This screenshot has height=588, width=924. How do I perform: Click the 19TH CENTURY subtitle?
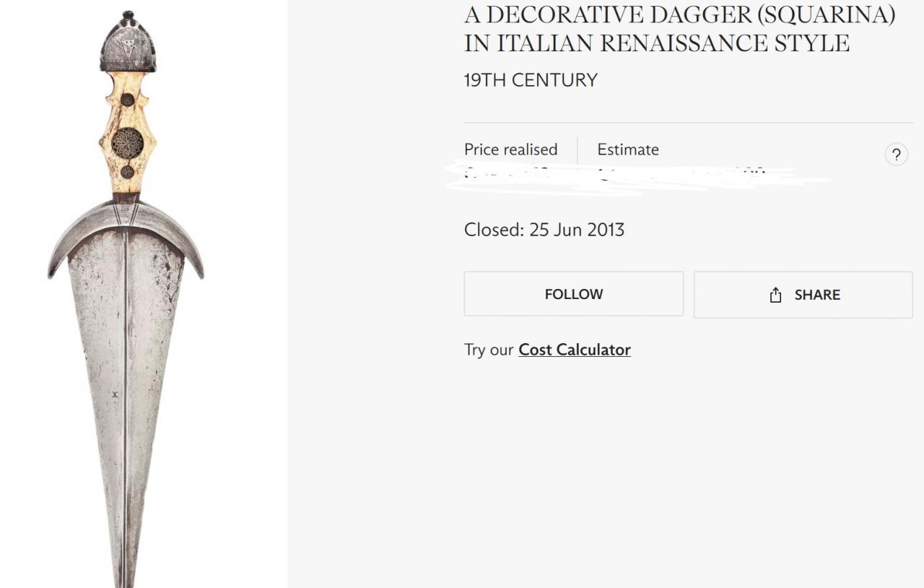coord(531,80)
